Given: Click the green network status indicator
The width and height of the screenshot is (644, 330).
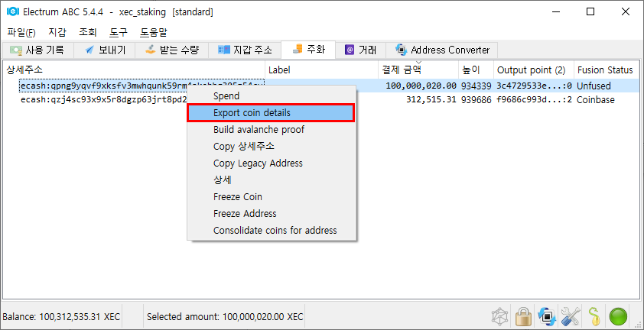Looking at the screenshot, I should [618, 316].
